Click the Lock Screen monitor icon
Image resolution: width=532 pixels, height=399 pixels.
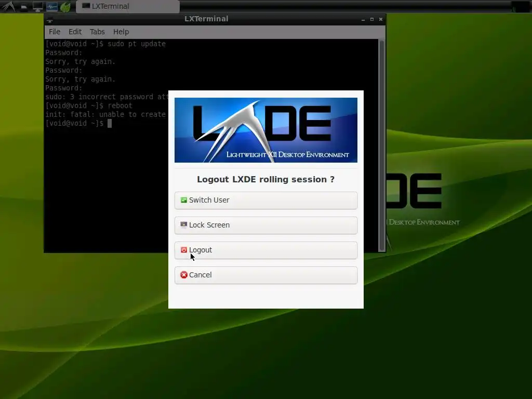[x=183, y=225]
